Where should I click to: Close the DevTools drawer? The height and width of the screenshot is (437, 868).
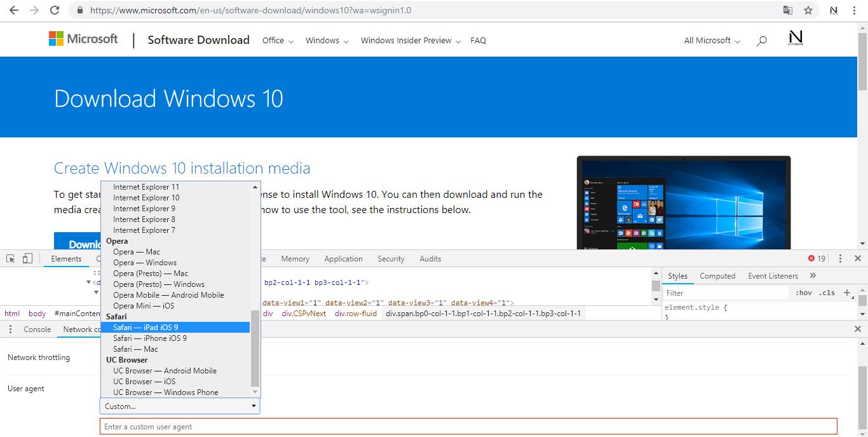tap(857, 329)
